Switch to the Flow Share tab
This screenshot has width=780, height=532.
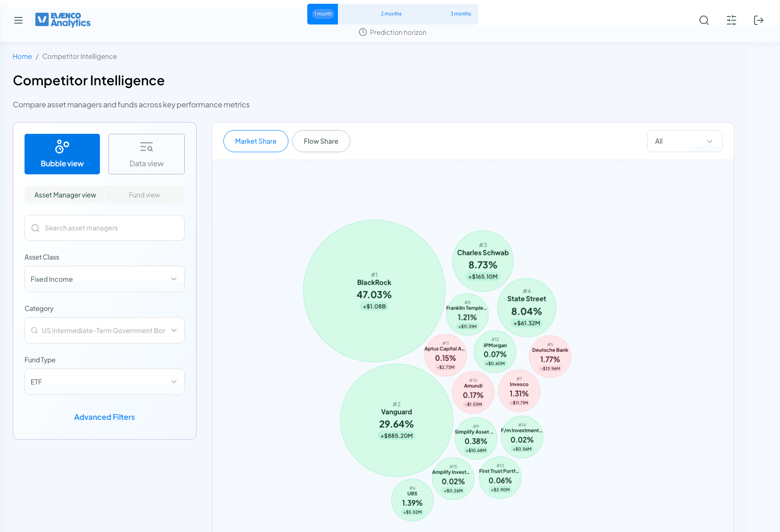tap(321, 141)
